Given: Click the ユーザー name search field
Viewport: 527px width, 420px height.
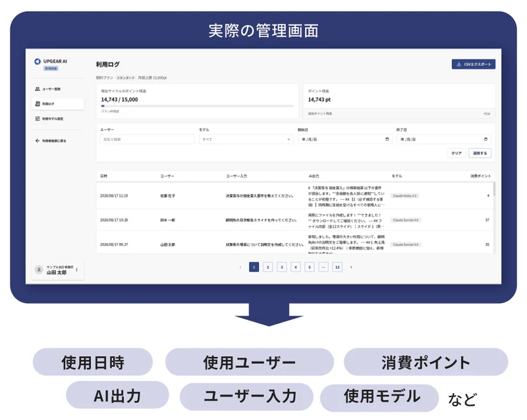Looking at the screenshot, I should tap(147, 139).
